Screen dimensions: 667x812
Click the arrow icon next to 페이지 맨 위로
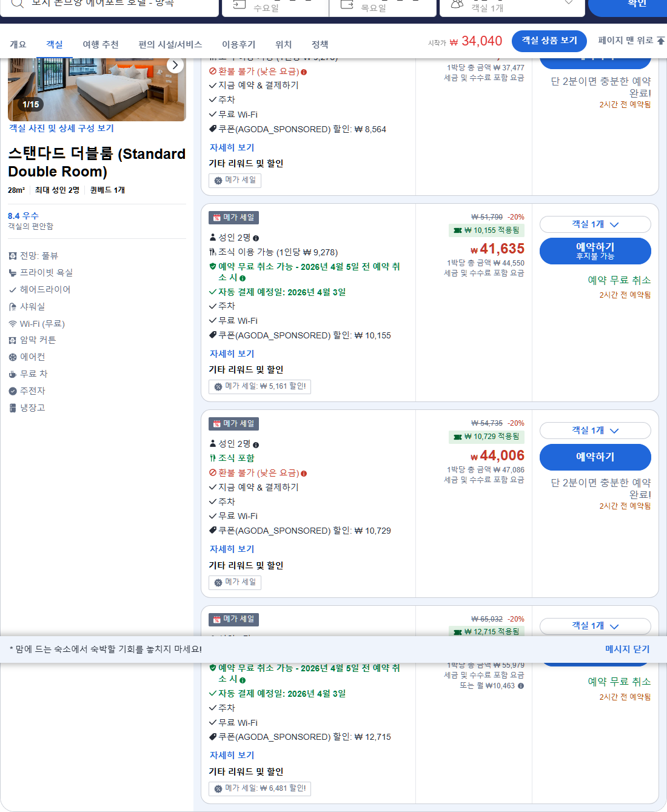(x=661, y=39)
